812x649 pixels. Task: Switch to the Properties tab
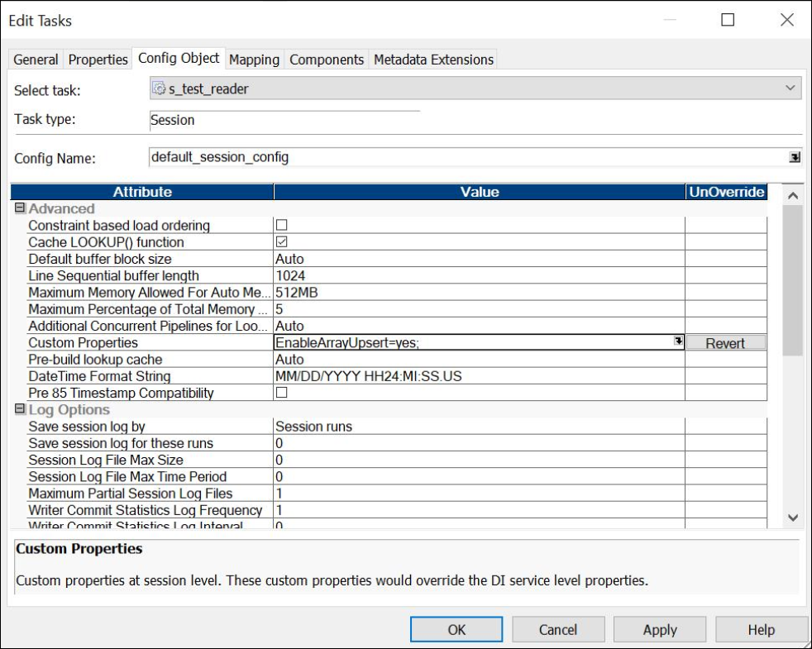point(98,60)
